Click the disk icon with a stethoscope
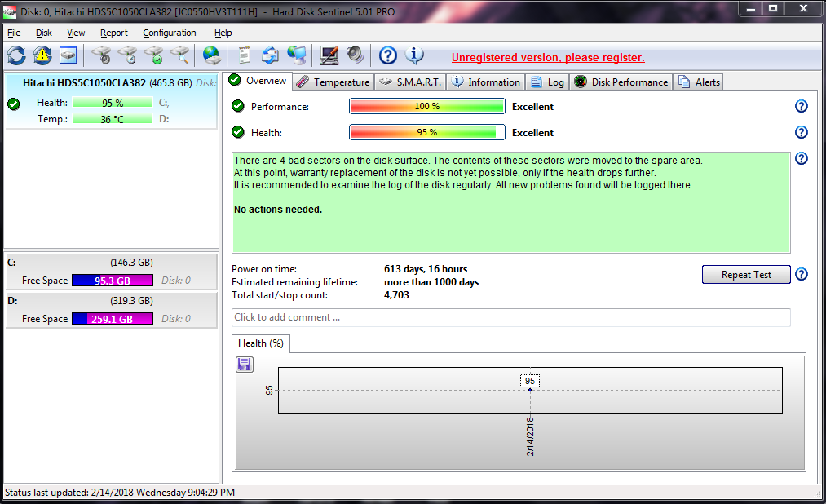The width and height of the screenshot is (826, 504). point(101,55)
